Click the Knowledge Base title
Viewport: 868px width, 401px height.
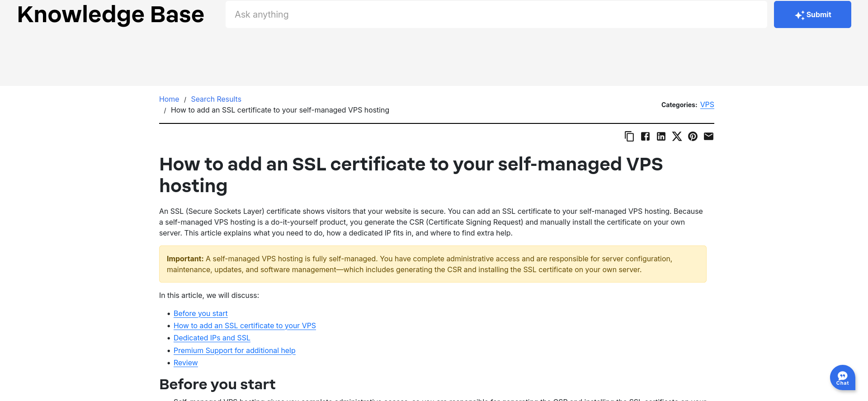[111, 14]
